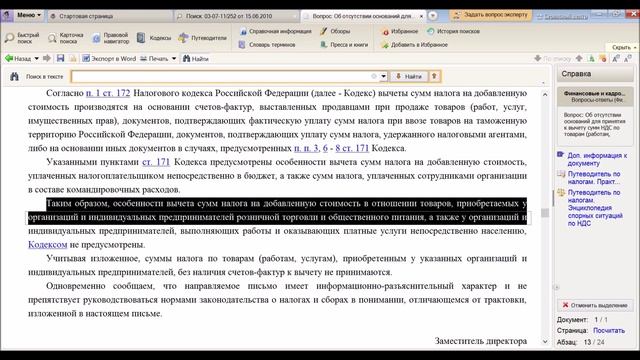
Task: Follow the ст. 171 link in second paragraph
Action: (156, 162)
